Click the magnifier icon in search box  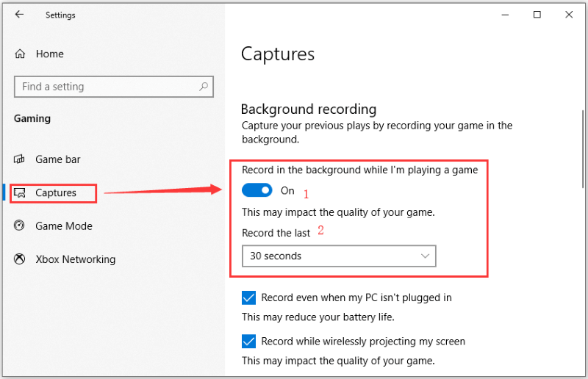click(x=204, y=87)
